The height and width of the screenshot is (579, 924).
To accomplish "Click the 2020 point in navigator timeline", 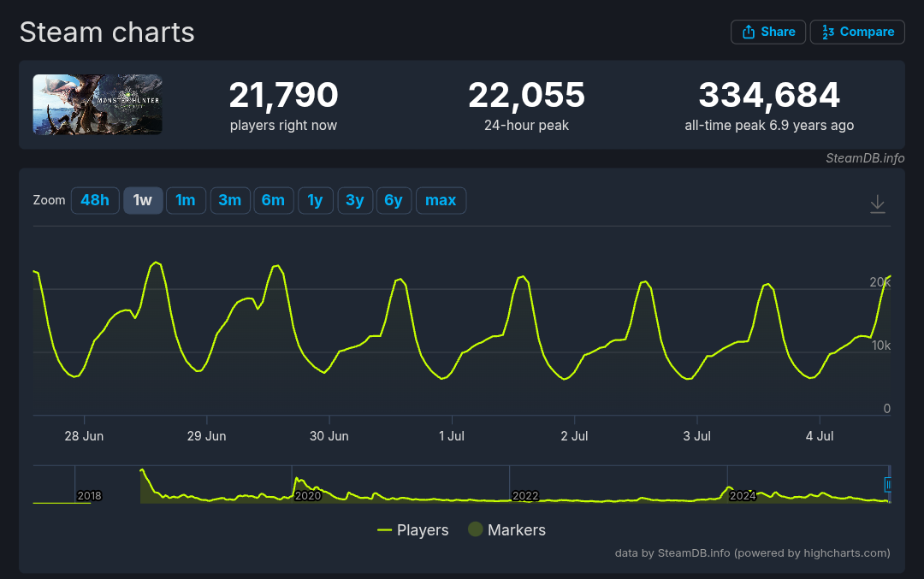I will [307, 496].
